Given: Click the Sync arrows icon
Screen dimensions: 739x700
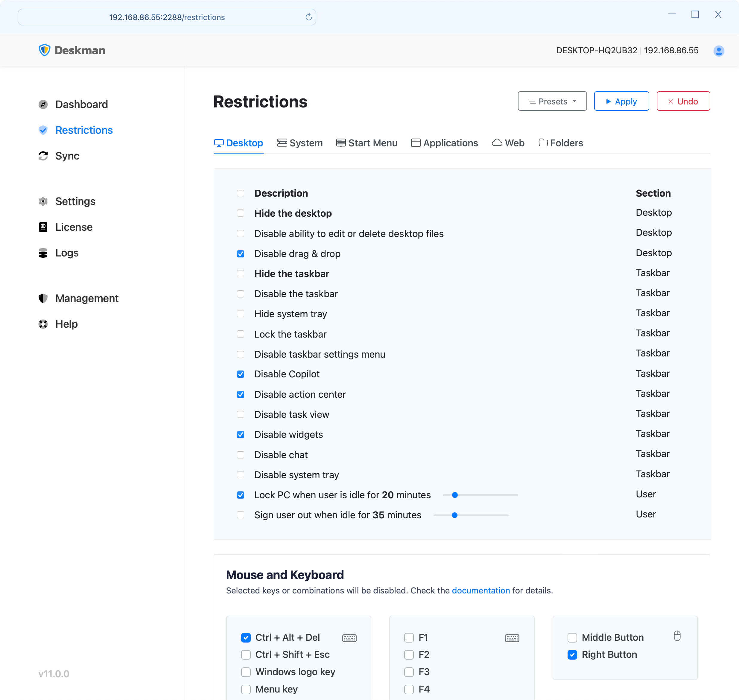Looking at the screenshot, I should [x=43, y=156].
